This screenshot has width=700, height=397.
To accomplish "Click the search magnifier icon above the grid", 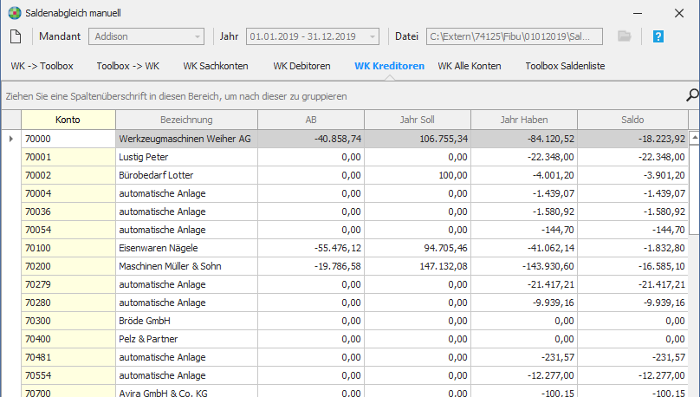I will coord(692,95).
